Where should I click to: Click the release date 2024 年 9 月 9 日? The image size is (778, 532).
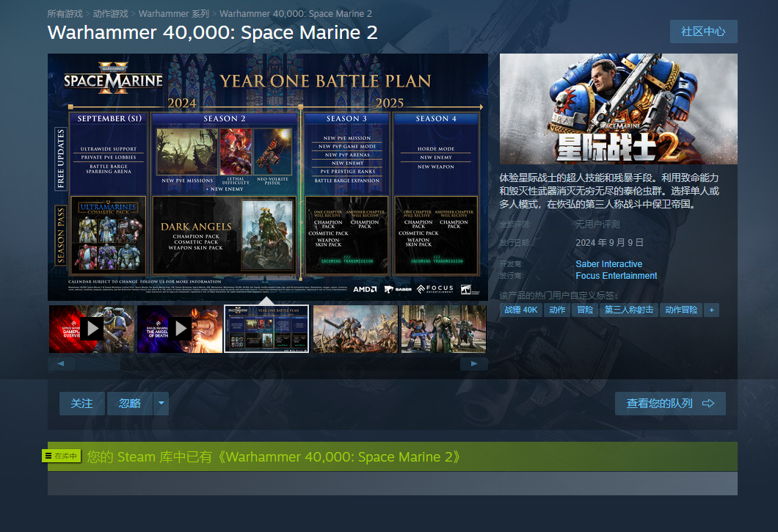(609, 243)
